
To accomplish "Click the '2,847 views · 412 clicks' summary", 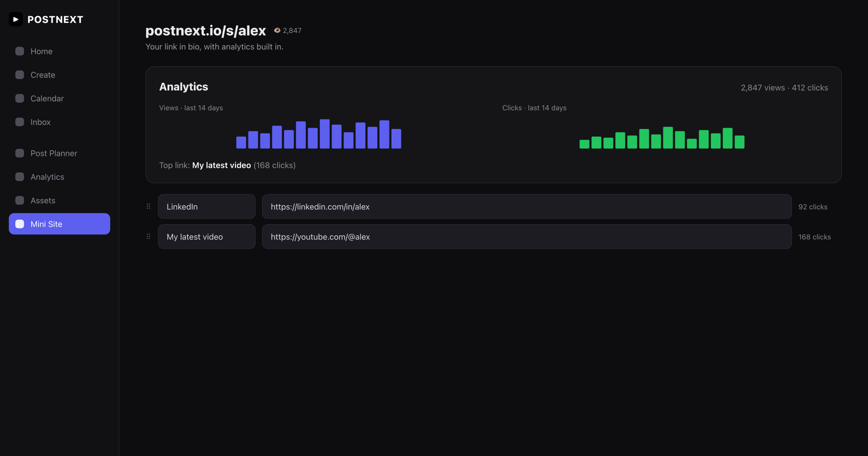I will click(x=784, y=87).
